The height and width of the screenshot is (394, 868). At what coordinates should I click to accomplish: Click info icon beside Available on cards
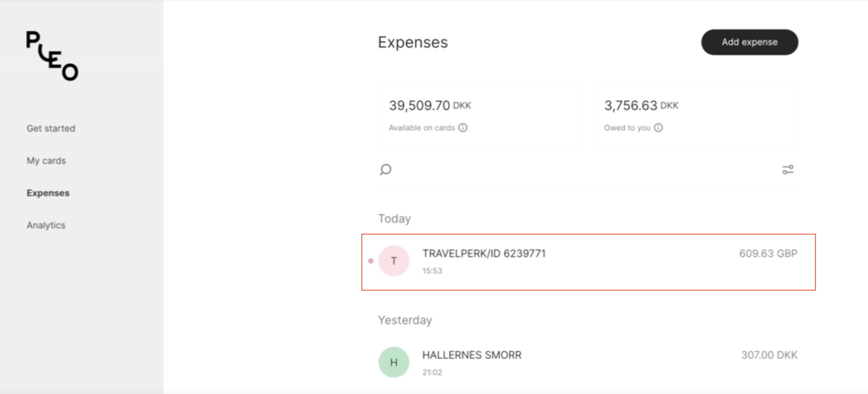coord(463,128)
